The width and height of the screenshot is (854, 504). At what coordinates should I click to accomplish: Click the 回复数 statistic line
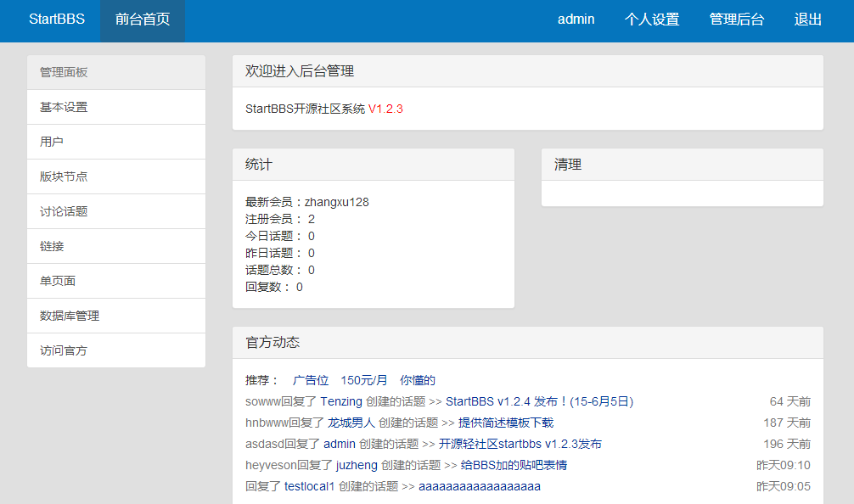coord(274,287)
